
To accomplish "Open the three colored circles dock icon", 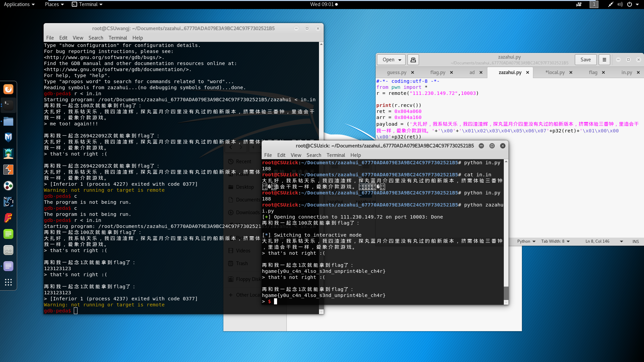I will pos(8,186).
